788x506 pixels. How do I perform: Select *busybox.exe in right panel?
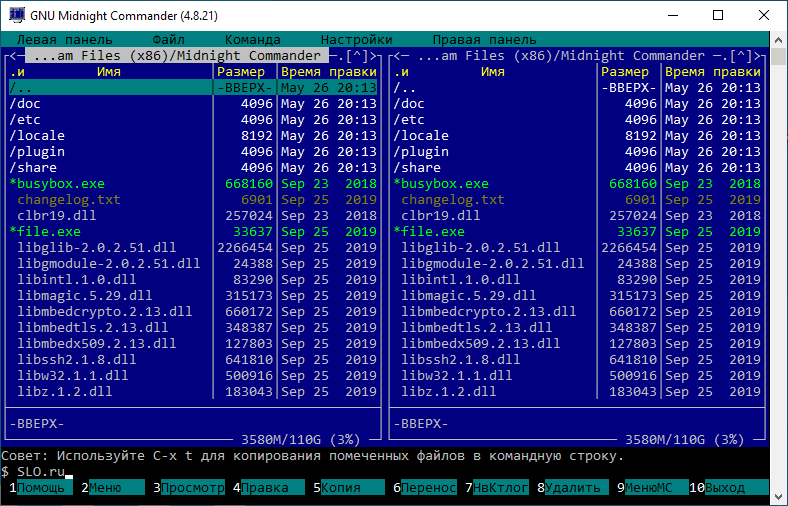(577, 184)
